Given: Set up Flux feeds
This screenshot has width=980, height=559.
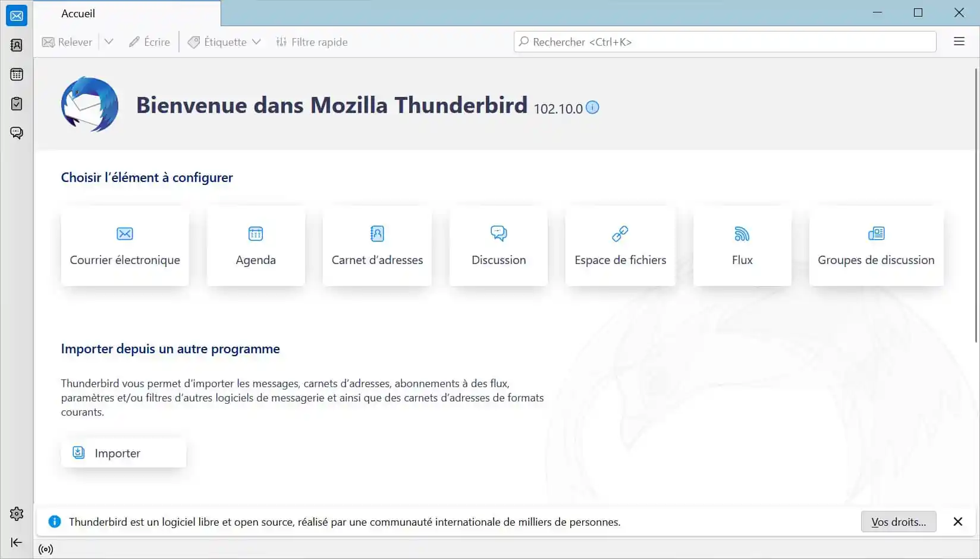Looking at the screenshot, I should click(x=742, y=246).
